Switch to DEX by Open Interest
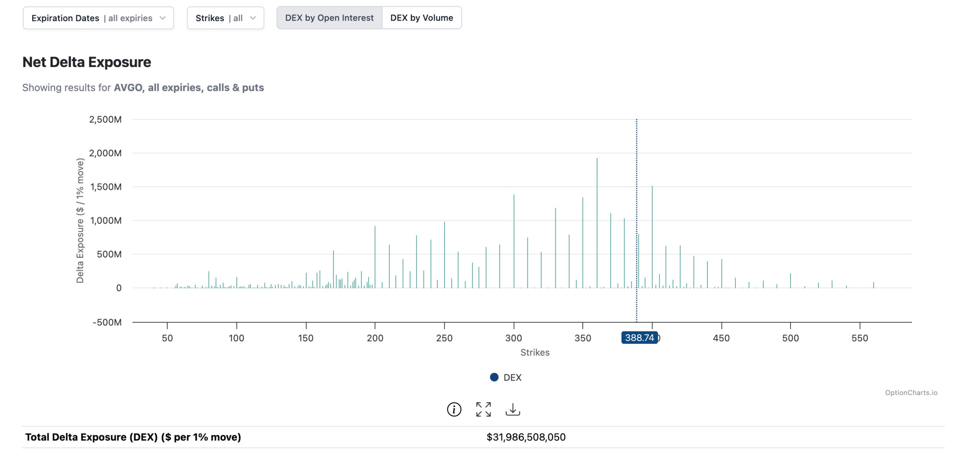This screenshot has width=980, height=451. (329, 18)
